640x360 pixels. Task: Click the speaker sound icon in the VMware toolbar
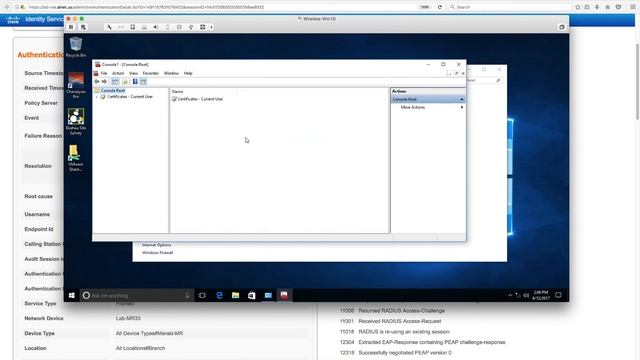click(x=156, y=27)
